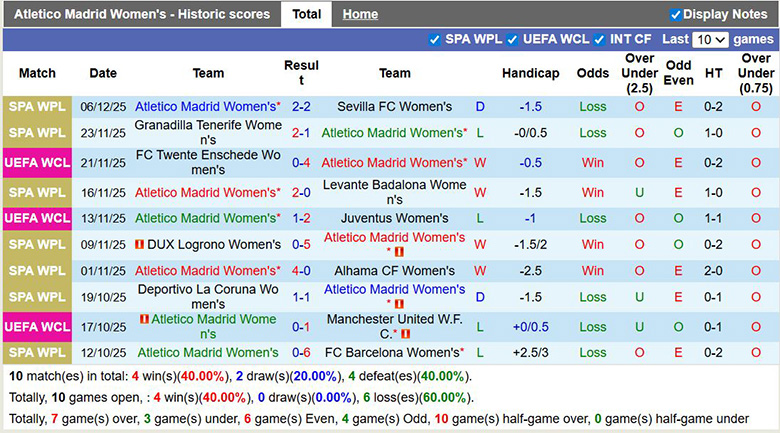Open the 0-6 result against Barcelona
The image size is (780, 433).
[301, 353]
